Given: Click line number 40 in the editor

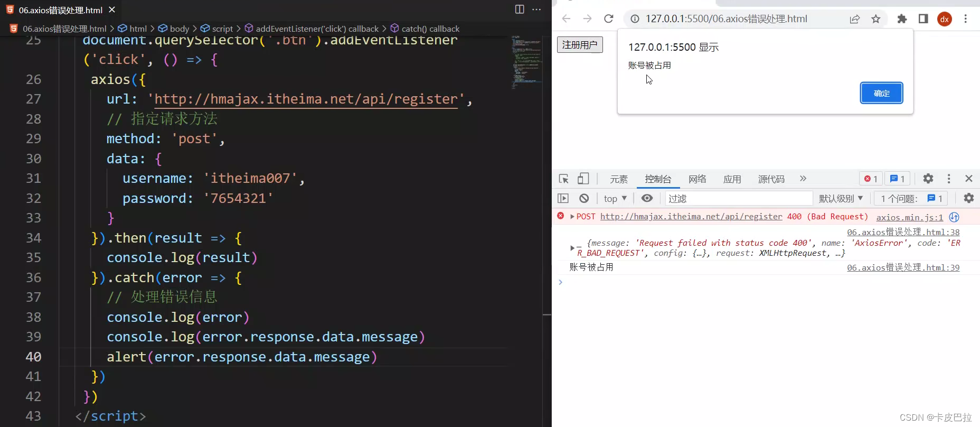Looking at the screenshot, I should click(x=33, y=357).
